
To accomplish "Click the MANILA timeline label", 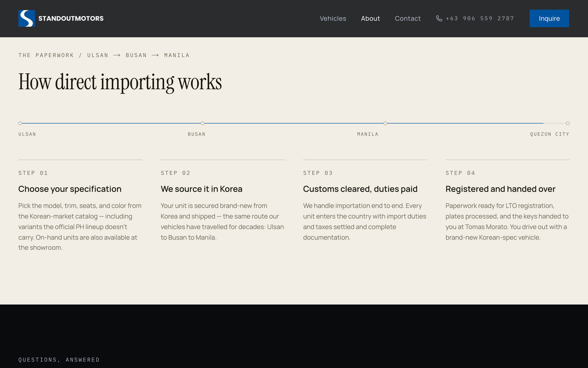I will pos(368,134).
